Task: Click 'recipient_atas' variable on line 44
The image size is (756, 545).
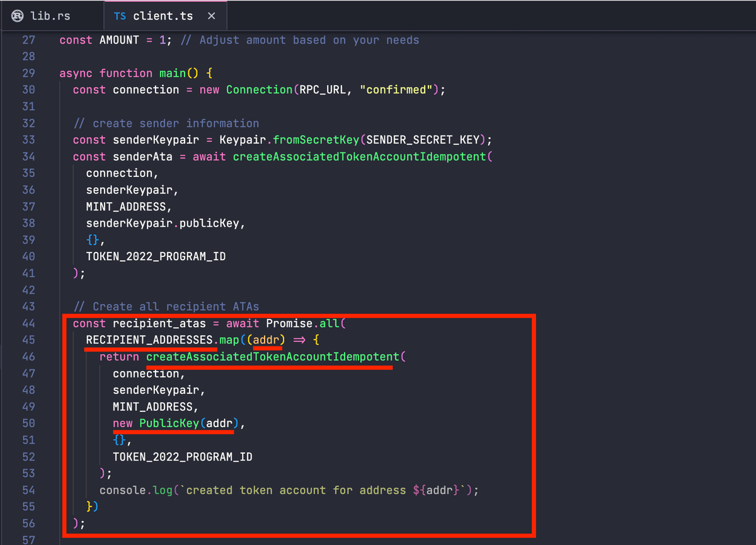Action: click(x=159, y=323)
